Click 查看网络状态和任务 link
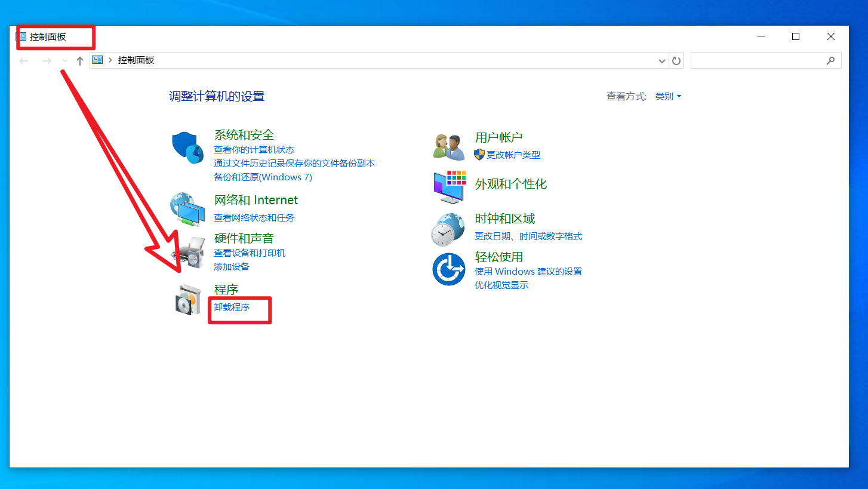 click(254, 218)
